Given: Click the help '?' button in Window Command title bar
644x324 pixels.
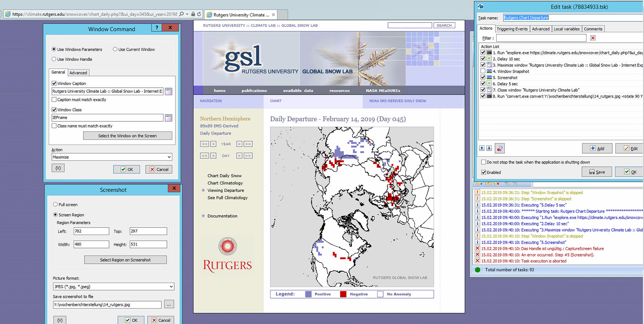Looking at the screenshot, I should [157, 27].
